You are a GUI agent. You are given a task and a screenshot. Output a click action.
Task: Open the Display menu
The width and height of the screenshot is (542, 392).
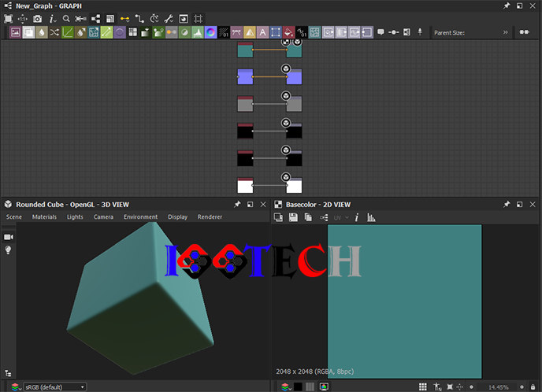pyautogui.click(x=178, y=217)
